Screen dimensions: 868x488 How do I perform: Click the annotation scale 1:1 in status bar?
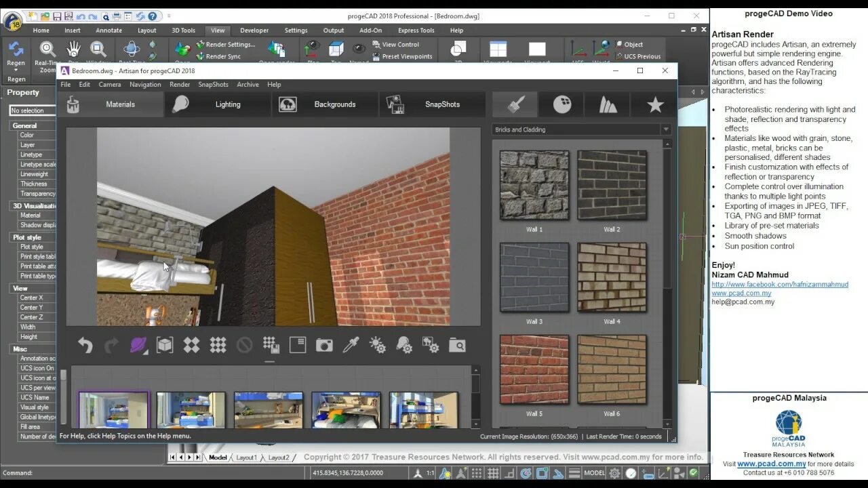click(x=430, y=473)
